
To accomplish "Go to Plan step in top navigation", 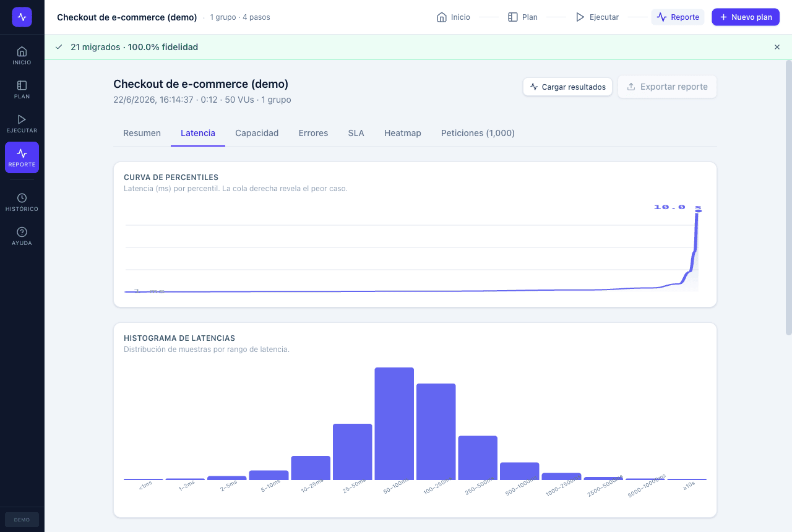I will coord(523,17).
